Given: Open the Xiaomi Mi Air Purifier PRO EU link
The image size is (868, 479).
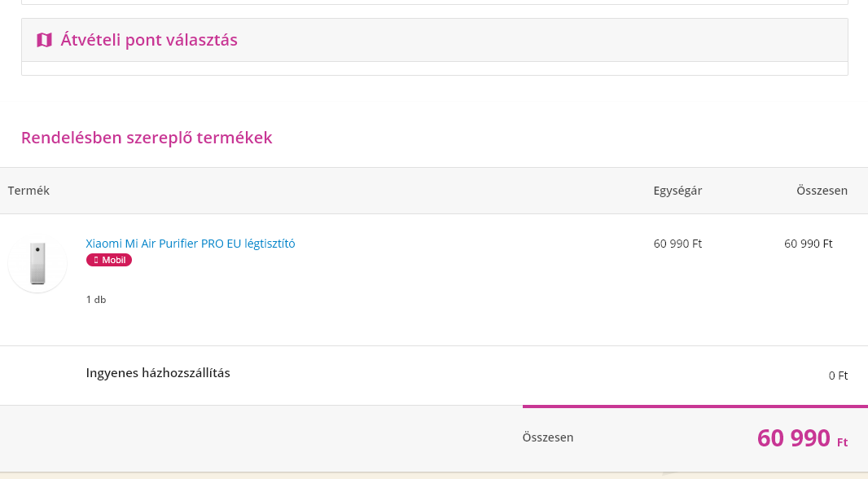Looking at the screenshot, I should (190, 244).
